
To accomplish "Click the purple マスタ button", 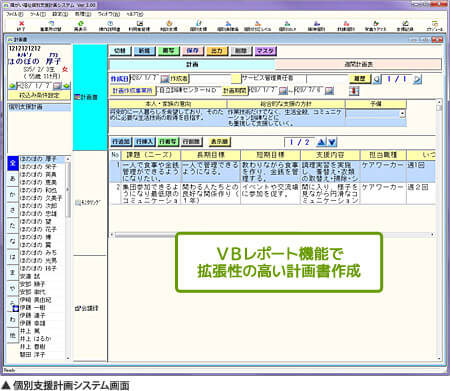I will 265,51.
